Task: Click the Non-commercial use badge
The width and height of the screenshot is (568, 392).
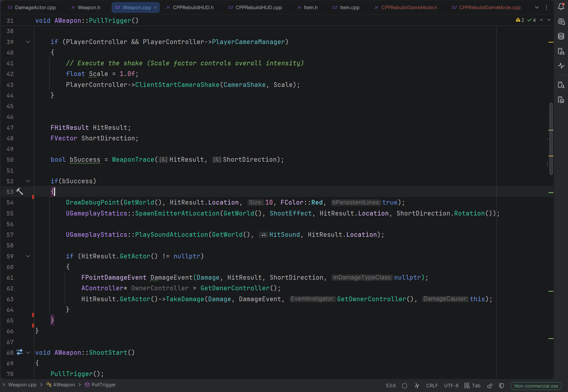Action: point(536,386)
